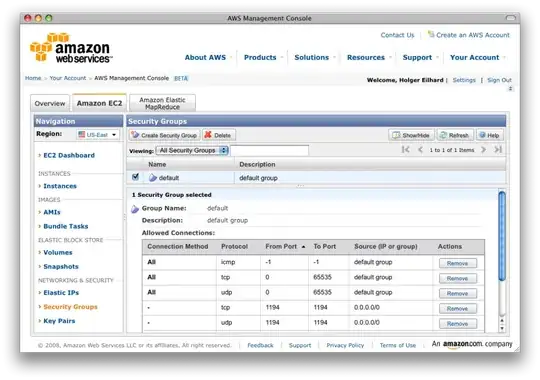This screenshot has width=540, height=380.
Task: Select the Amazon EC2 tab
Action: [x=99, y=103]
